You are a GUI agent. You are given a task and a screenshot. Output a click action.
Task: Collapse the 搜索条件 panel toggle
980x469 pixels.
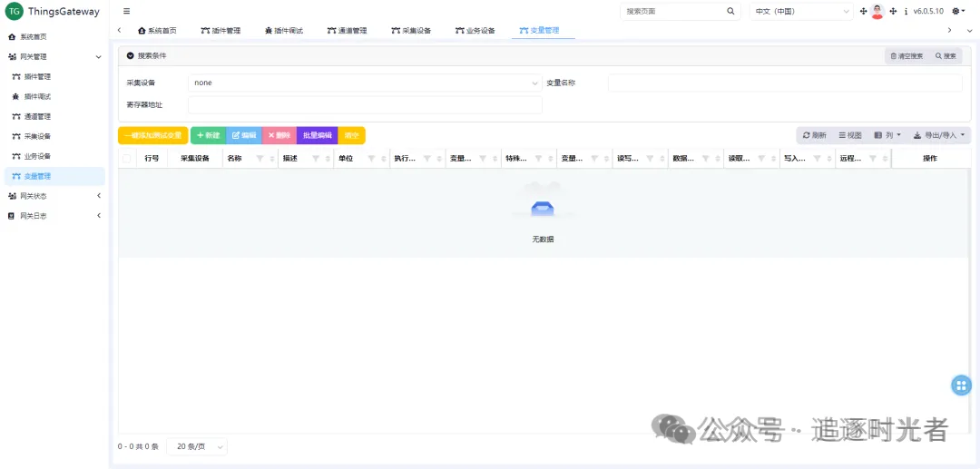131,55
